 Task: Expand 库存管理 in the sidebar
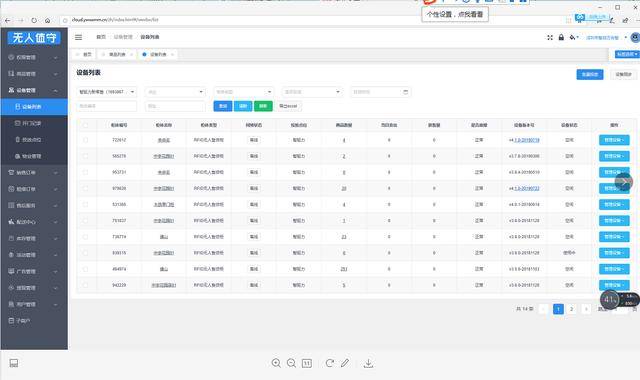34,238
